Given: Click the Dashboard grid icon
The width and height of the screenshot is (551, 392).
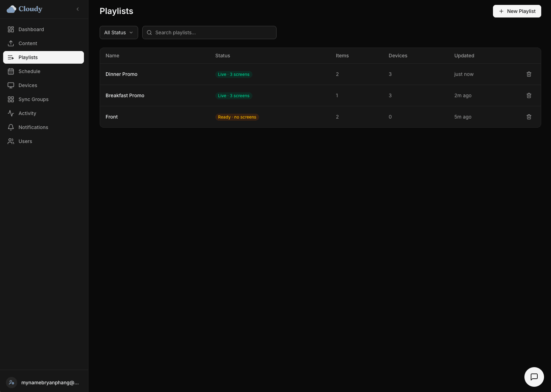Looking at the screenshot, I should tap(11, 29).
